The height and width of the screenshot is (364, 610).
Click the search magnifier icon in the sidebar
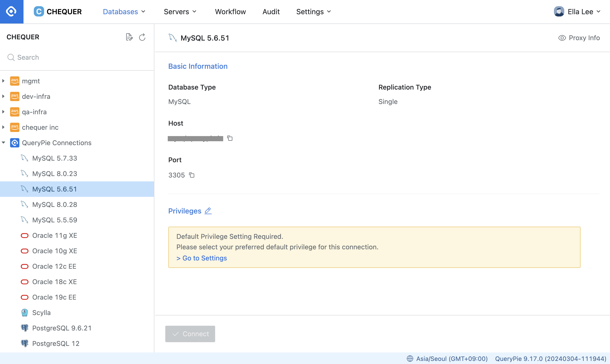tap(11, 57)
